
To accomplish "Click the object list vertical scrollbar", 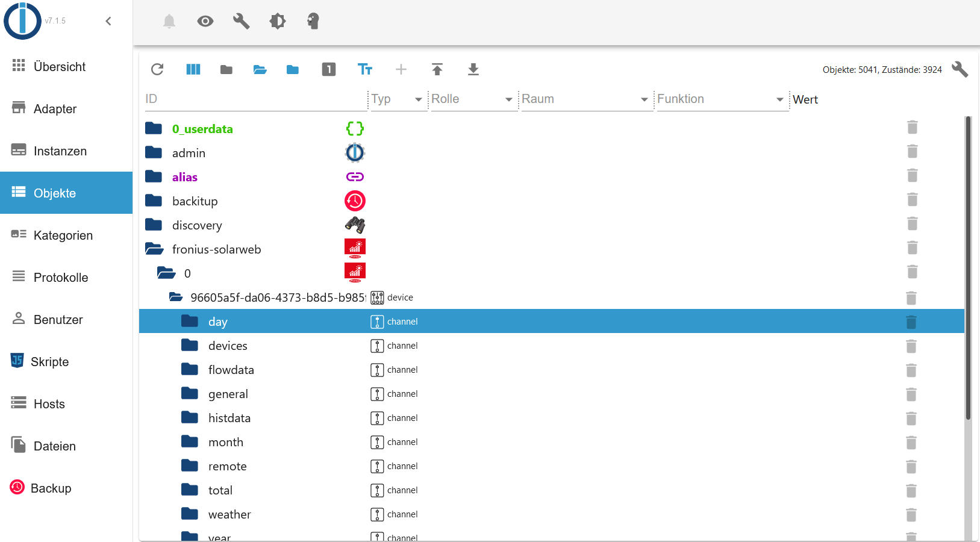I will 969,268.
